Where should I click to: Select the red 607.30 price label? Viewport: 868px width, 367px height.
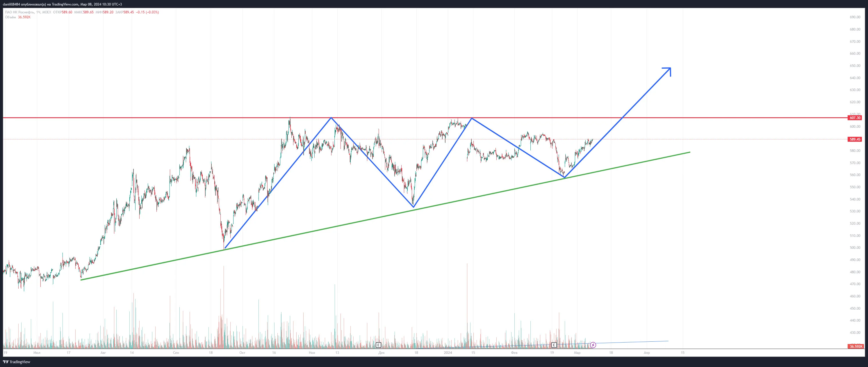(x=855, y=118)
